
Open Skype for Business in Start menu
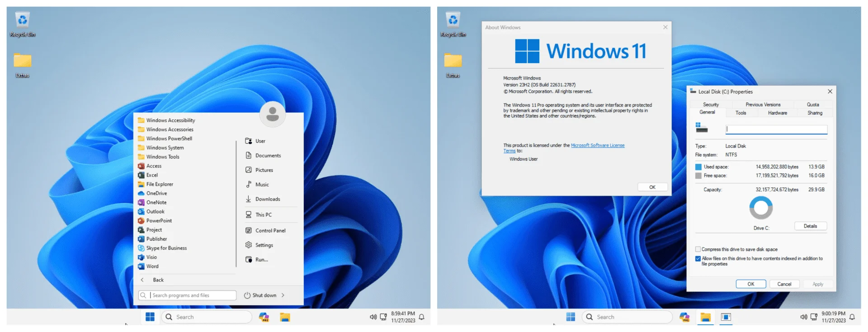(162, 248)
